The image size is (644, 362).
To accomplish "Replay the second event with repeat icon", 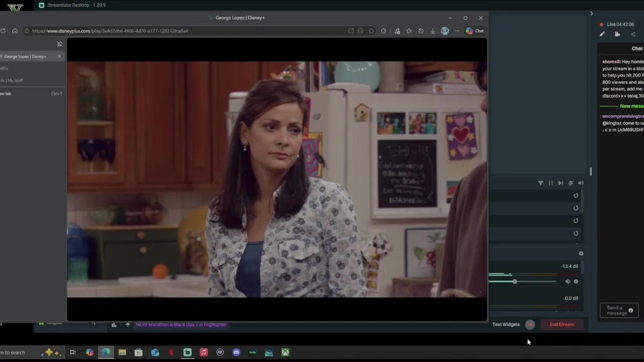I will click(x=576, y=208).
